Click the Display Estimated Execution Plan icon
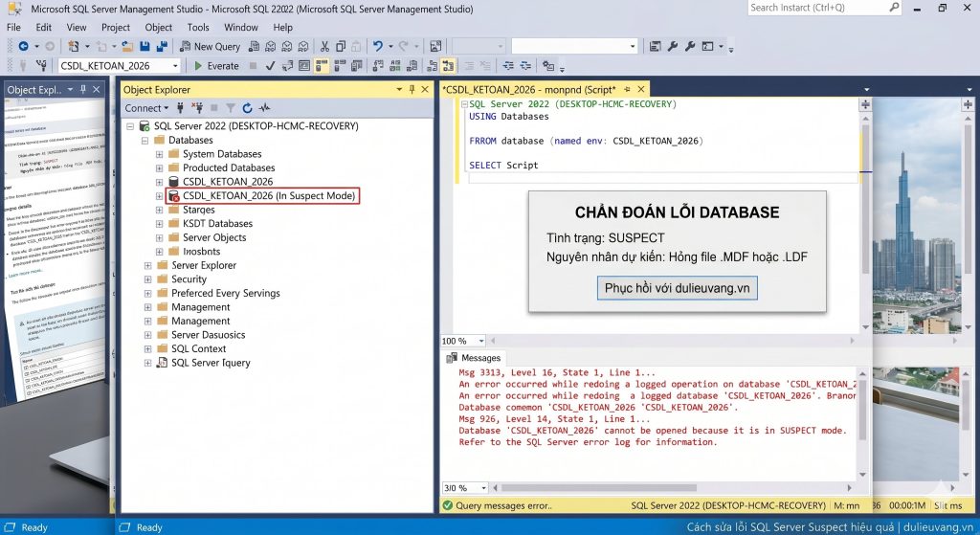This screenshot has height=535, width=980. click(287, 66)
